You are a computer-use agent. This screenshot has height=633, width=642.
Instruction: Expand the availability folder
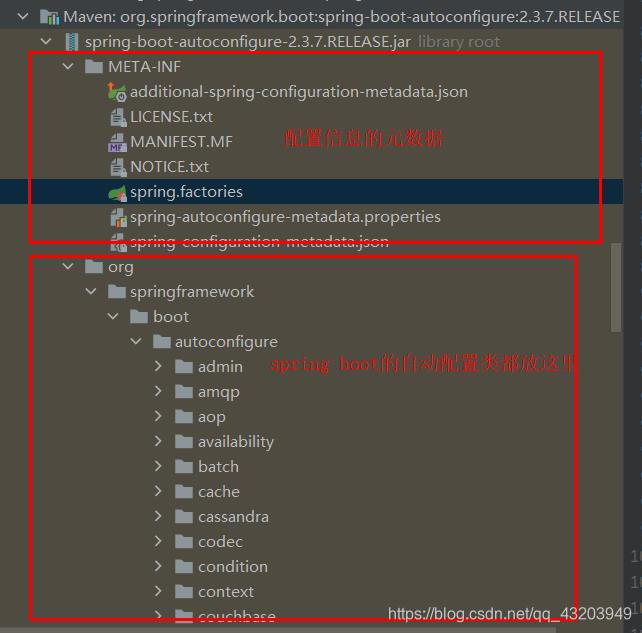[158, 441]
